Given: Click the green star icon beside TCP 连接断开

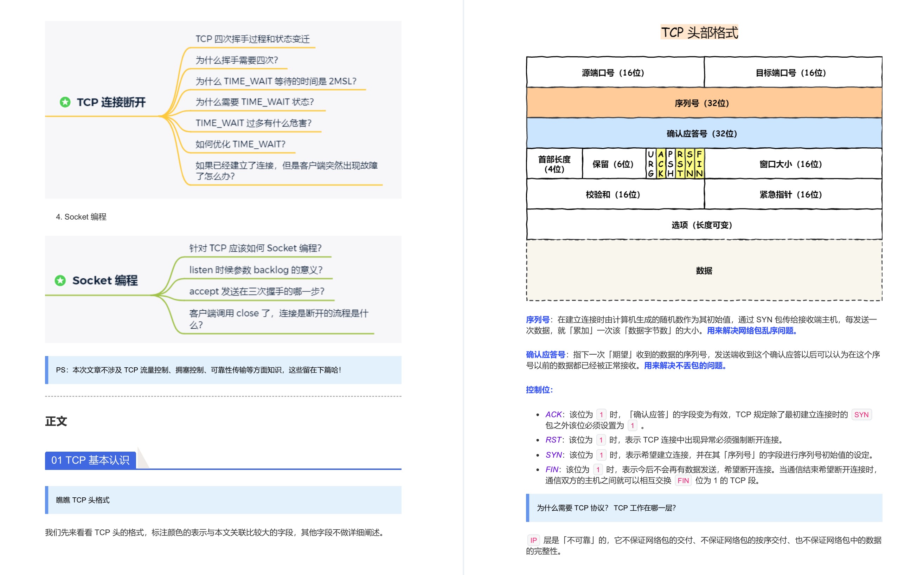Looking at the screenshot, I should [x=65, y=102].
